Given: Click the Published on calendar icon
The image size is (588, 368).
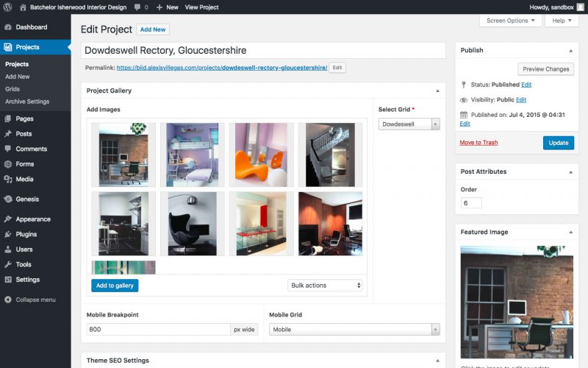Looking at the screenshot, I should (x=464, y=115).
